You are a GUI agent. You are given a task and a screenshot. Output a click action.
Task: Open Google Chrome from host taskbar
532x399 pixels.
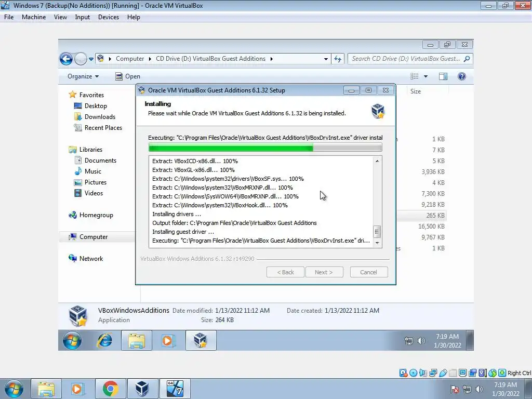[111, 389]
